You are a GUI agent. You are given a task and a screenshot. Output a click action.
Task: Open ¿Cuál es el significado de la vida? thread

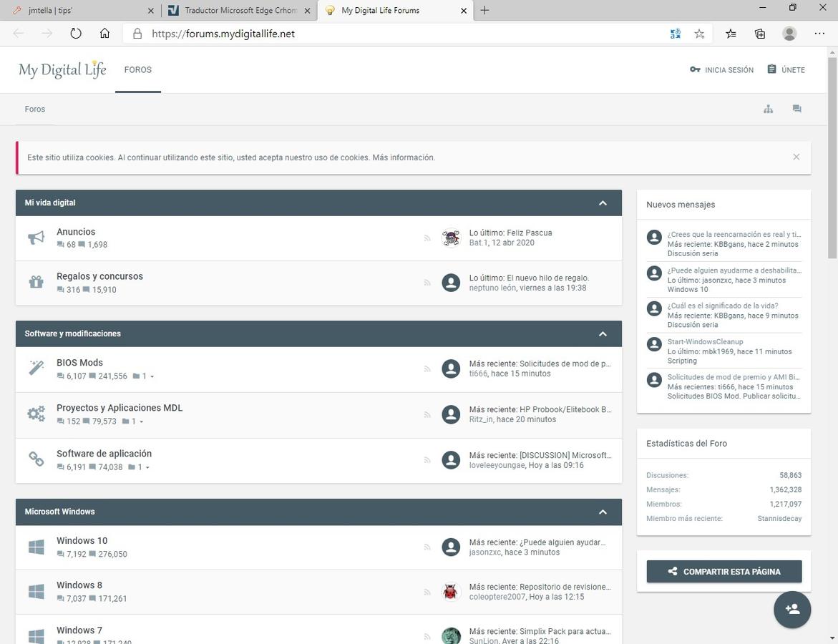coord(723,306)
